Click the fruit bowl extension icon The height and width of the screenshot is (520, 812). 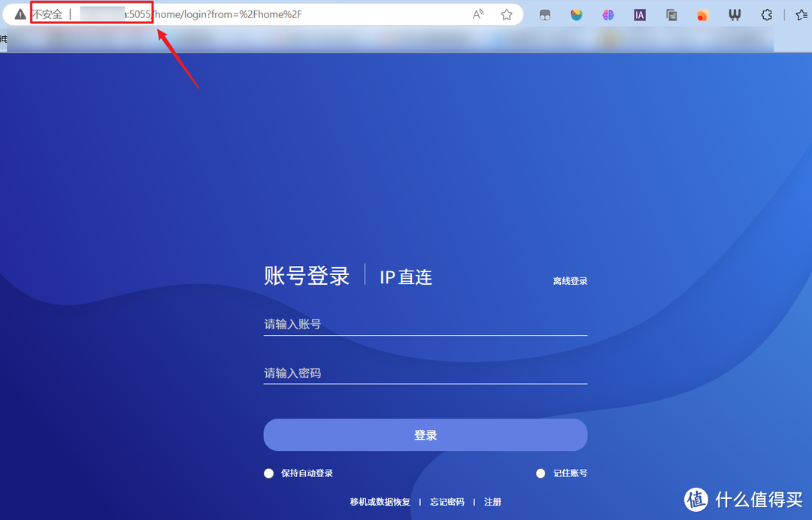(x=576, y=14)
